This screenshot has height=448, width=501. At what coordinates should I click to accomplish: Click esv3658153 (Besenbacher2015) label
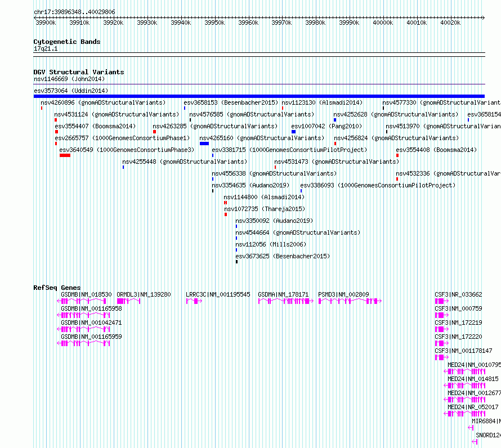[x=231, y=102]
